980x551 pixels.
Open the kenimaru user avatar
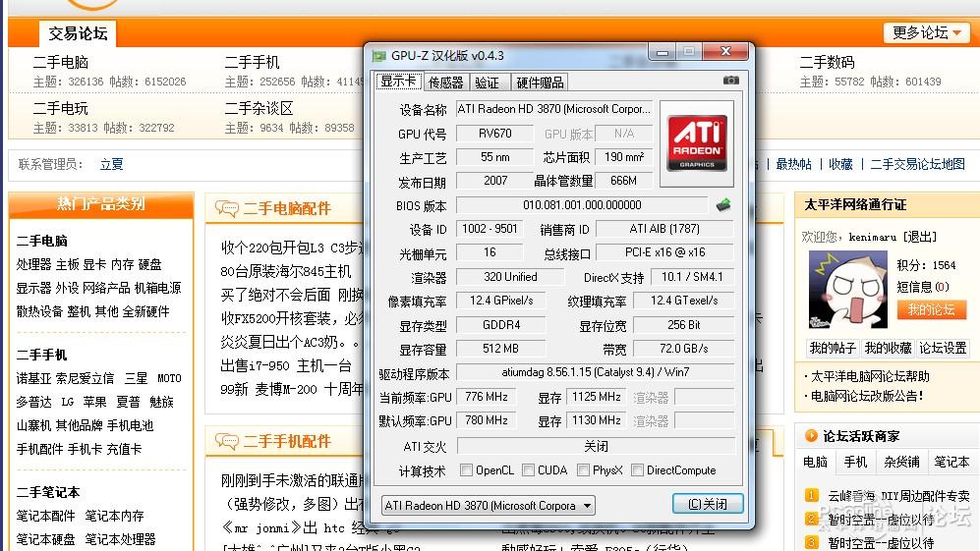847,289
